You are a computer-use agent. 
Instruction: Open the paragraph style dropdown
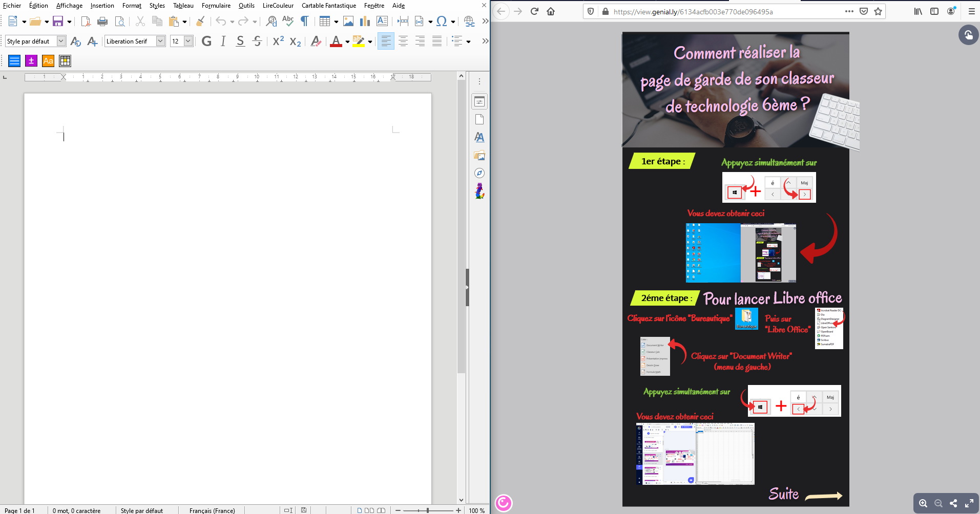tap(61, 41)
